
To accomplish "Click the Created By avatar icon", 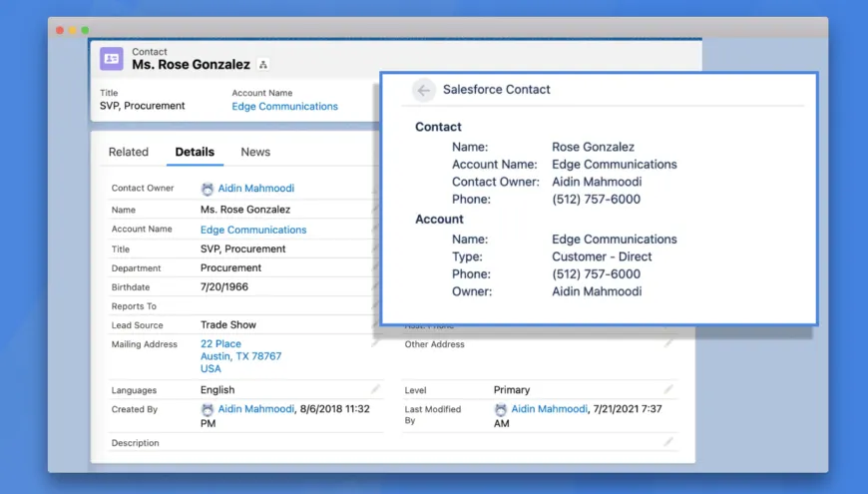I will pos(208,409).
